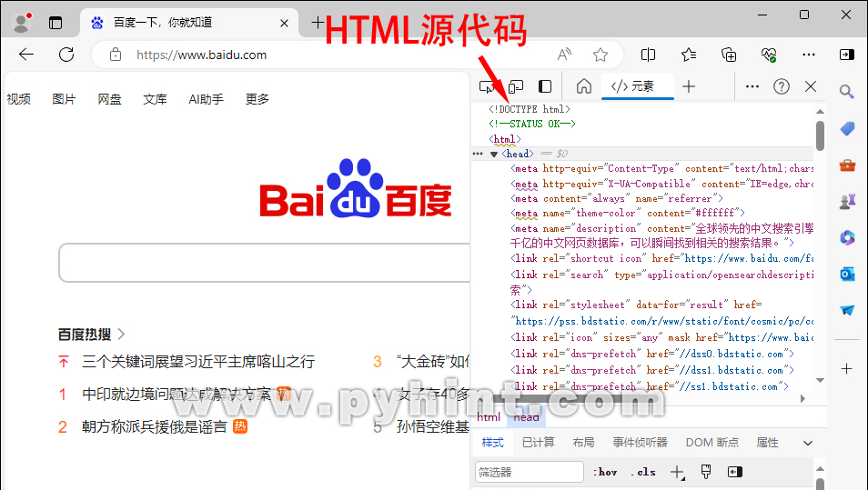868x490 pixels.
Task: Open top story 三个关键词展望习近平主席喀山之行
Action: (198, 362)
